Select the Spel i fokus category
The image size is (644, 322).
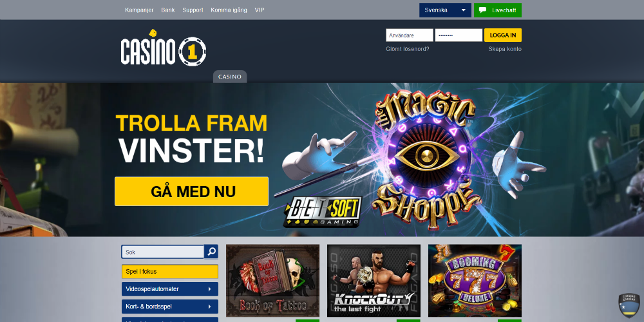click(169, 272)
